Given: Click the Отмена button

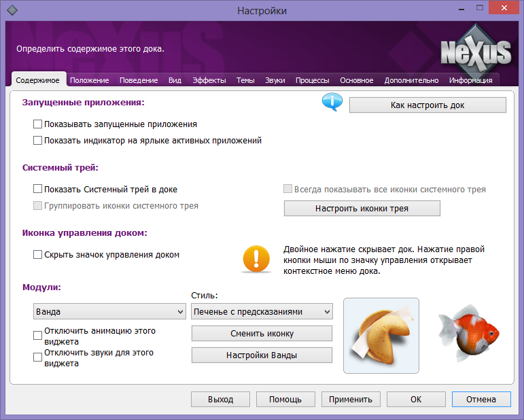Looking at the screenshot, I should click(x=481, y=400).
